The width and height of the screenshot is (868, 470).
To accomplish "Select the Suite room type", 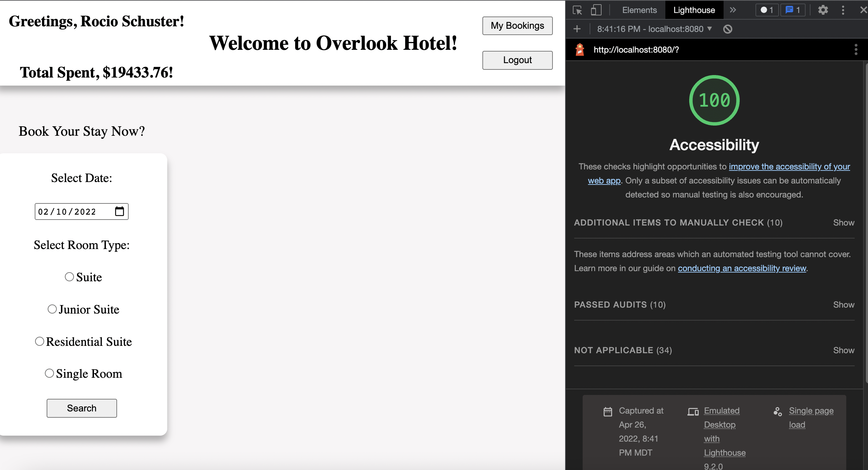I will (x=69, y=276).
